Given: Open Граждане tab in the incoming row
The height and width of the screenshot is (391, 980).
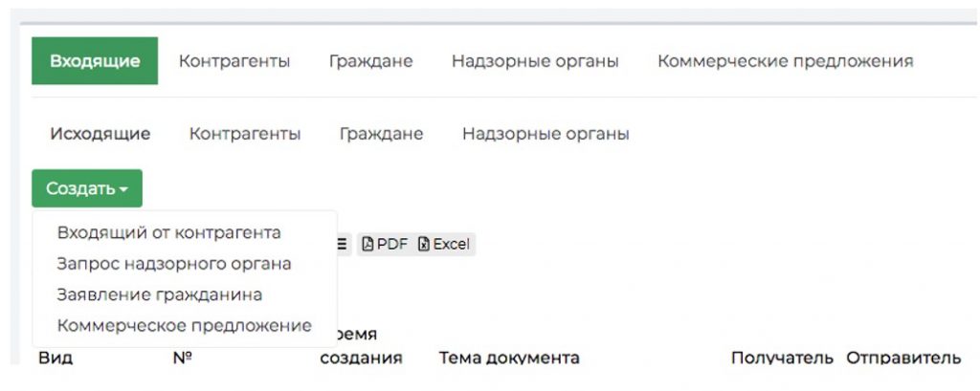Looking at the screenshot, I should pos(370,61).
